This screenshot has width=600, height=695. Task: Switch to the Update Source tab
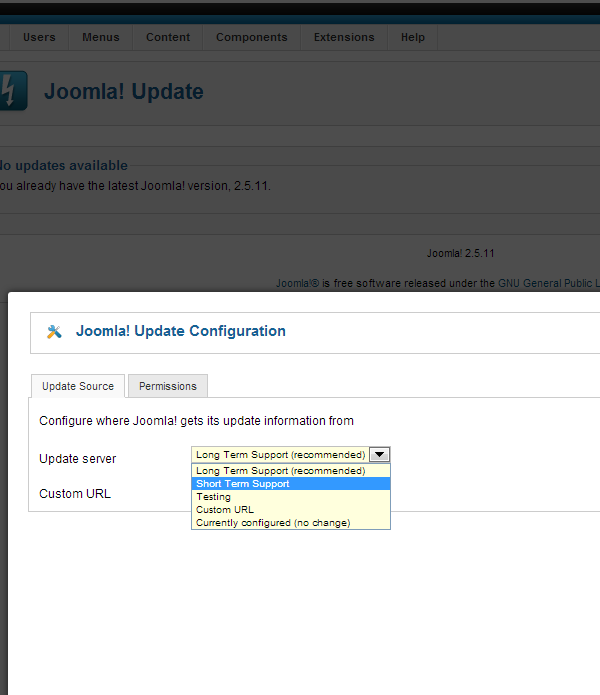click(78, 386)
